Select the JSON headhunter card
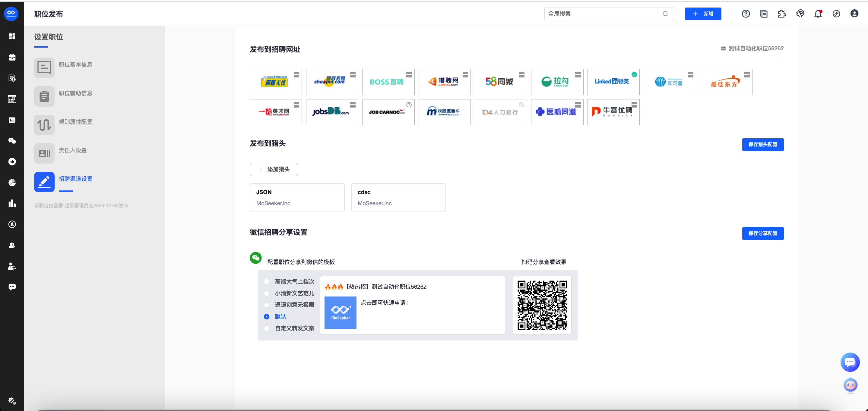Screen dimensions: 868x411 (297, 198)
